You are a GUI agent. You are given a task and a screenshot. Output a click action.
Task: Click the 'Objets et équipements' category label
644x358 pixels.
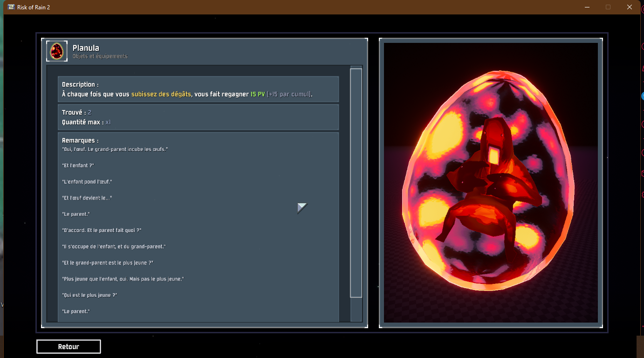tap(100, 56)
